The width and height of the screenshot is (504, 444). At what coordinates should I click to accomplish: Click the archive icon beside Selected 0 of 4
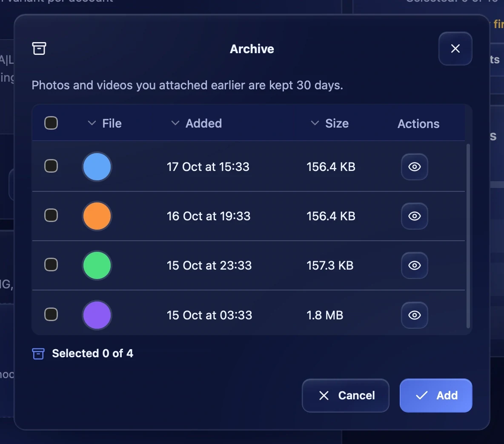38,353
